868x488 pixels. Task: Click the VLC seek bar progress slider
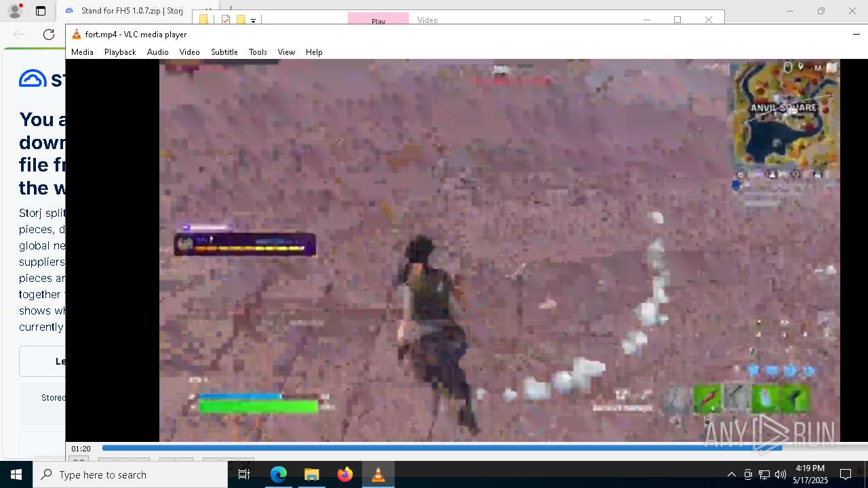click(x=484, y=448)
